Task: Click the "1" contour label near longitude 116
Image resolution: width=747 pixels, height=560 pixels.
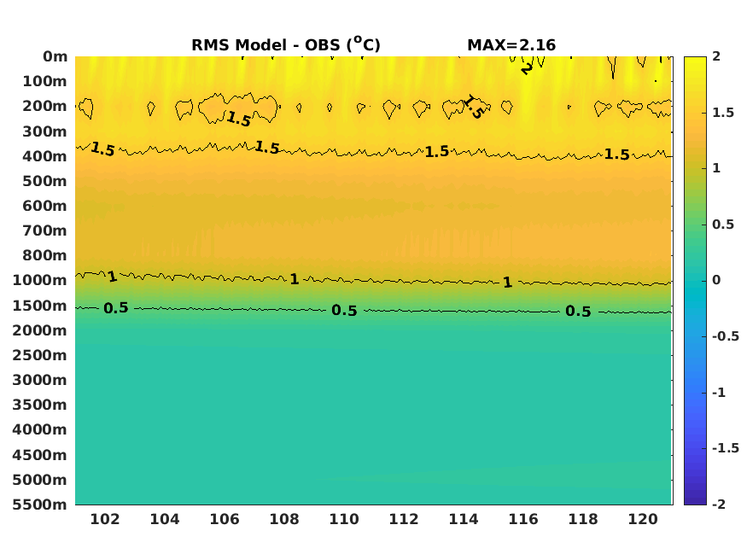Action: click(507, 283)
